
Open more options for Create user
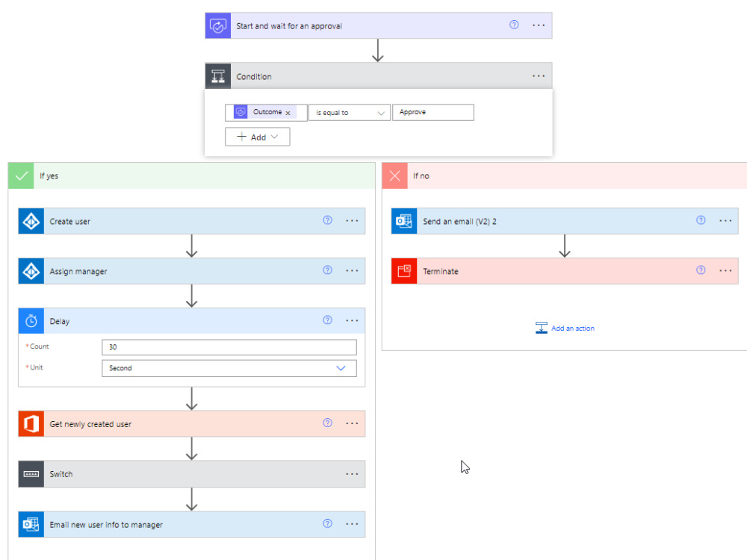[352, 220]
